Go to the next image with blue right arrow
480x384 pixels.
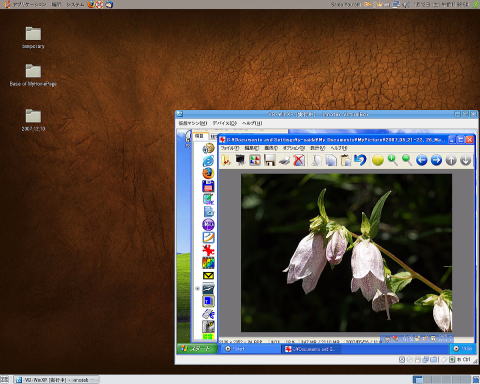point(436,160)
